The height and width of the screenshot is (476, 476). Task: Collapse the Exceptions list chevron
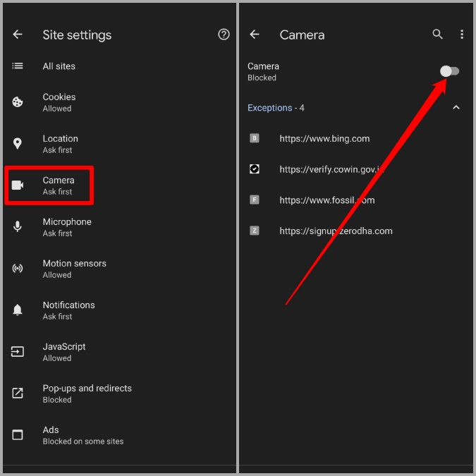pos(456,107)
